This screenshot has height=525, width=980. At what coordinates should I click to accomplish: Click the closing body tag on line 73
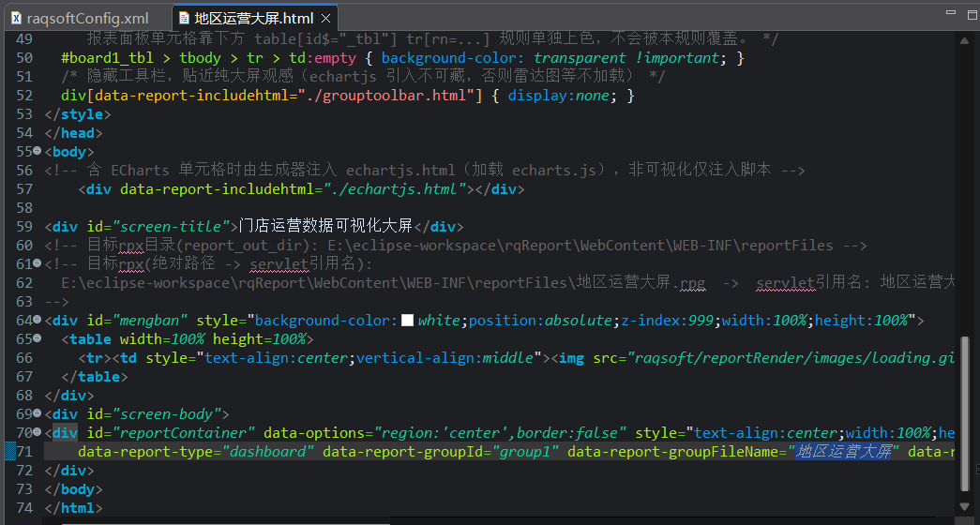[74, 489]
